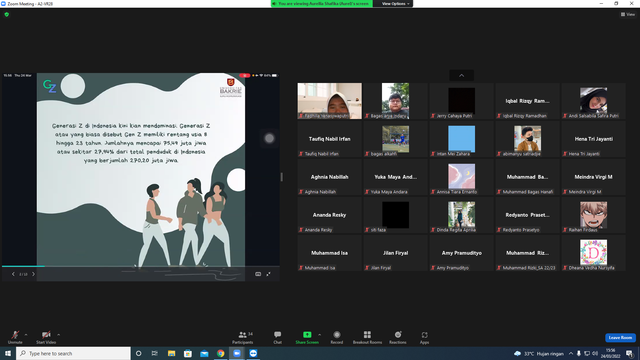The width and height of the screenshot is (640, 360).
Task: Select Redyanto Prasetyo's tile
Action: click(527, 215)
